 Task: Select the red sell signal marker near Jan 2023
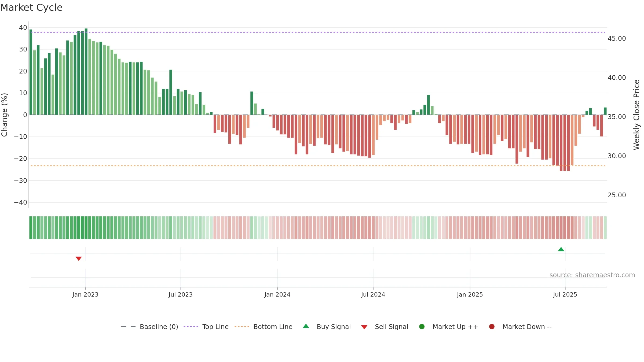pos(79,258)
